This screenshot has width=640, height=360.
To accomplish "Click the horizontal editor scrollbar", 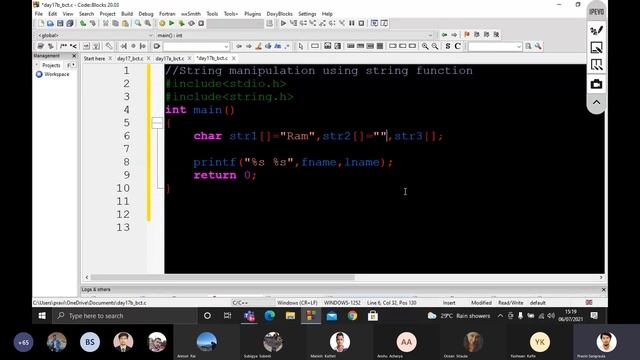I will click(222, 278).
